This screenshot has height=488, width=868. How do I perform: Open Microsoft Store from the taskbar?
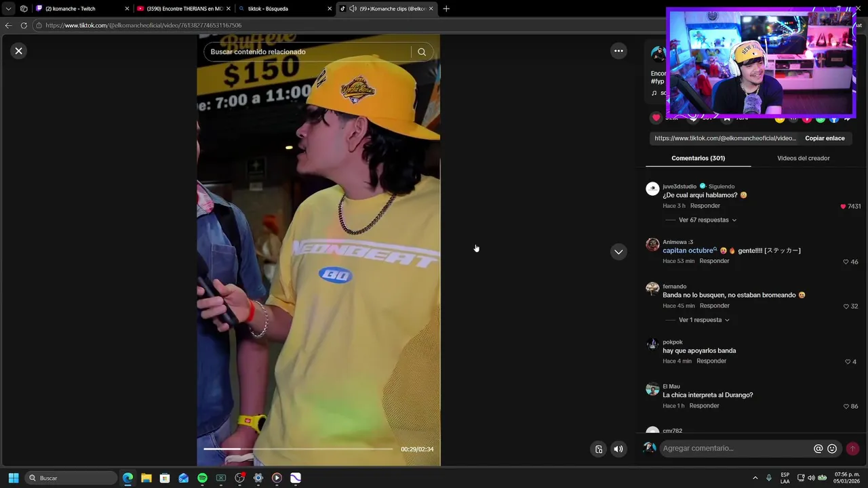(x=165, y=478)
